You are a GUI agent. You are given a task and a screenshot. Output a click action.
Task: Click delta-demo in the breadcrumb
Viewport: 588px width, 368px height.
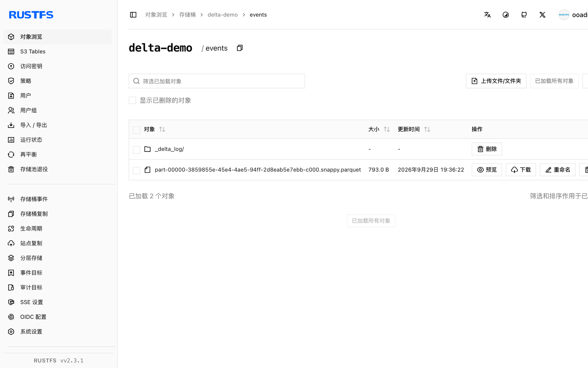(x=223, y=15)
